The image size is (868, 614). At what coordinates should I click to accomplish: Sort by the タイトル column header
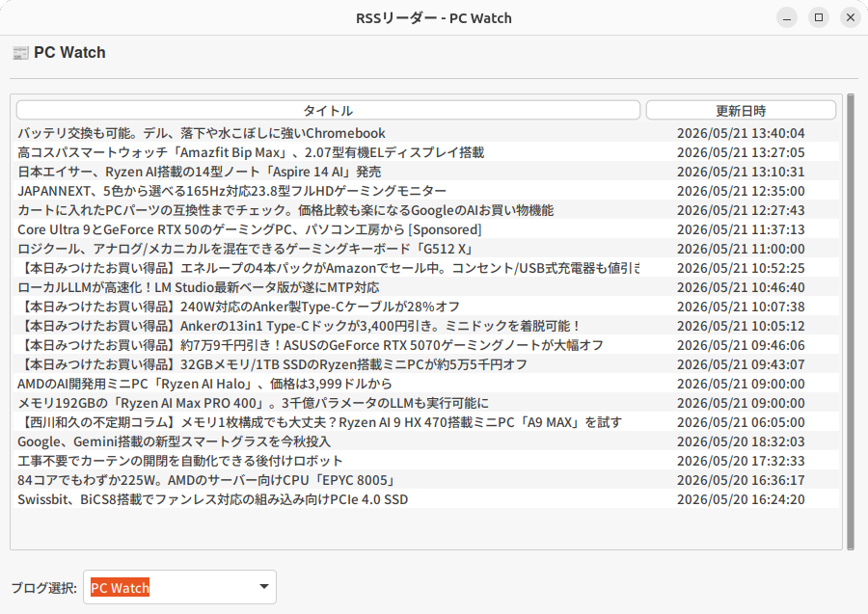(328, 110)
